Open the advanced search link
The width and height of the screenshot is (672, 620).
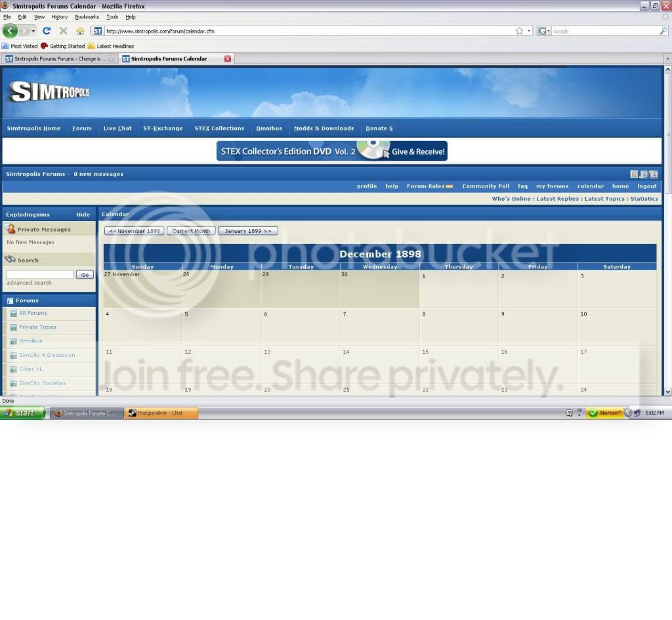(29, 283)
